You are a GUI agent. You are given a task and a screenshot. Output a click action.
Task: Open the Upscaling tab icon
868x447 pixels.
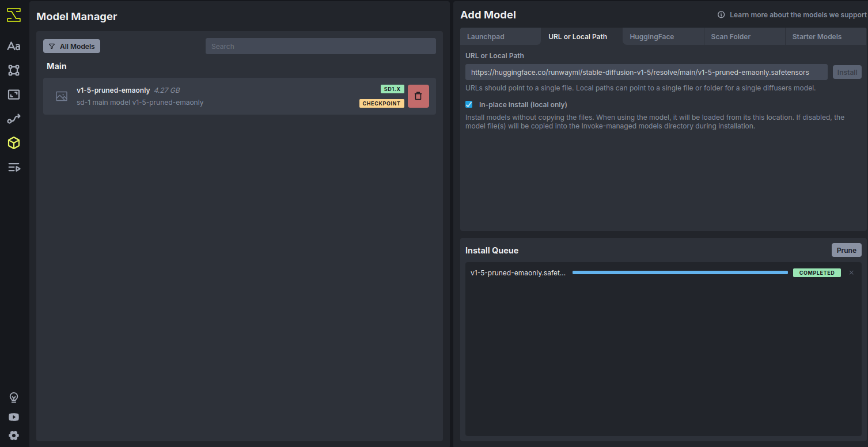(x=14, y=94)
